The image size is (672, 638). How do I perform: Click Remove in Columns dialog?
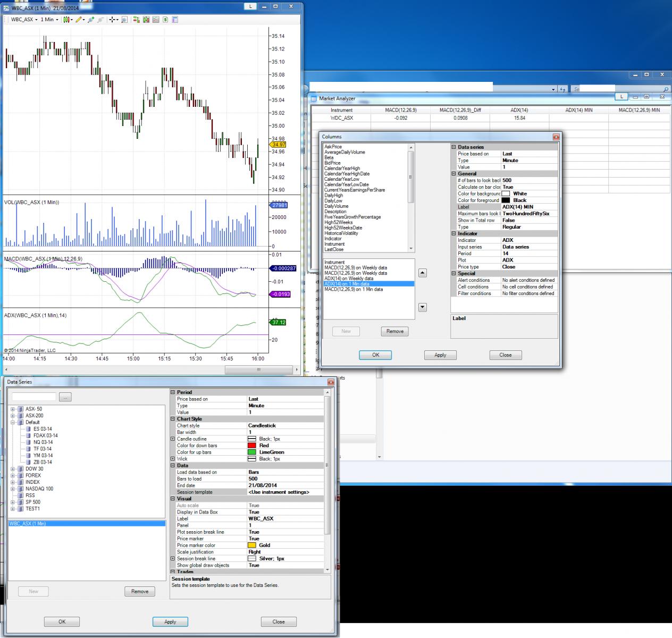(x=395, y=331)
